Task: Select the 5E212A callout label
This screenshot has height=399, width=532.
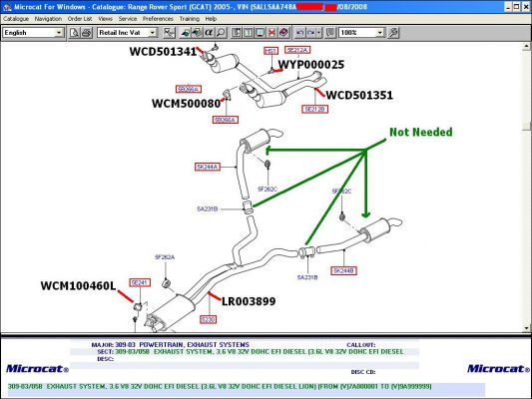Action: [297, 50]
